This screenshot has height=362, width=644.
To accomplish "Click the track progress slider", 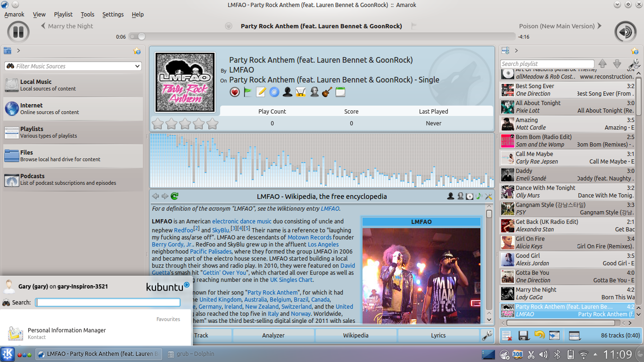I will coord(322,37).
